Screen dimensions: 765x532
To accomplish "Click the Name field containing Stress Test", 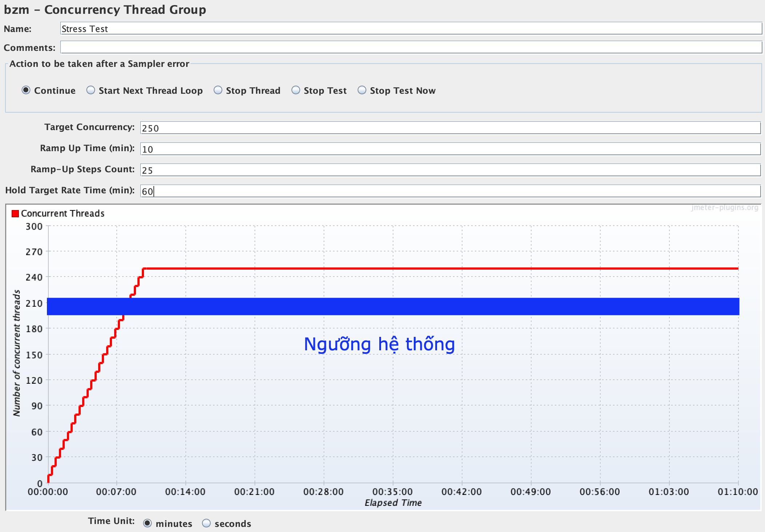I will coord(411,29).
